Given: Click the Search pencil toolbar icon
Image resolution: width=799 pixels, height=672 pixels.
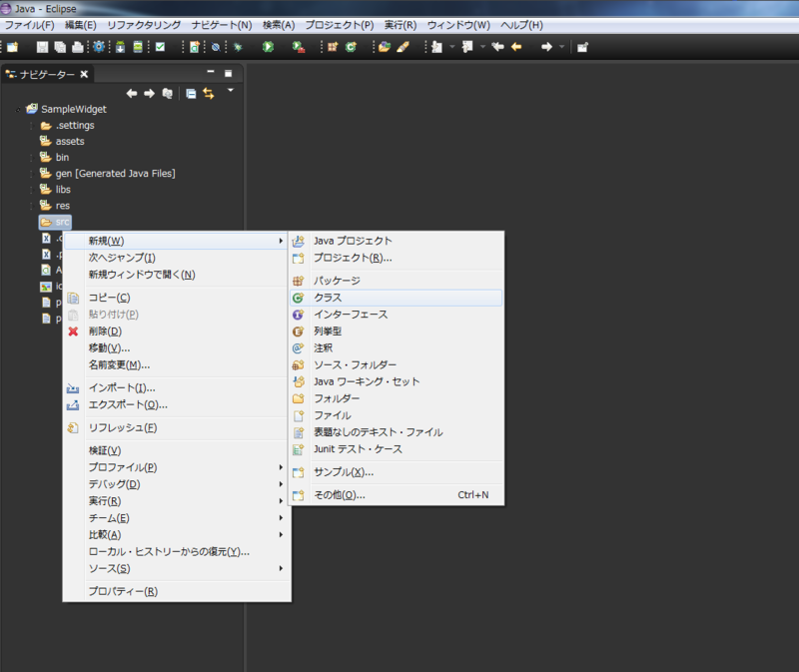Looking at the screenshot, I should (402, 47).
